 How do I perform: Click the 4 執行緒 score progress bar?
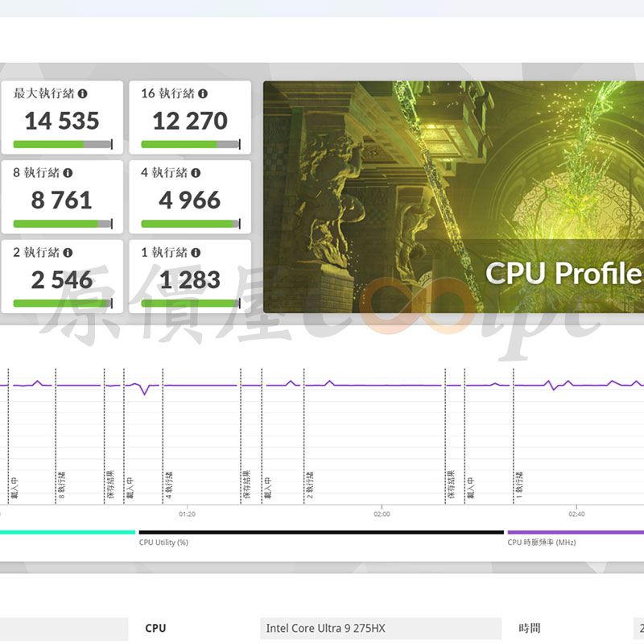pos(191,224)
